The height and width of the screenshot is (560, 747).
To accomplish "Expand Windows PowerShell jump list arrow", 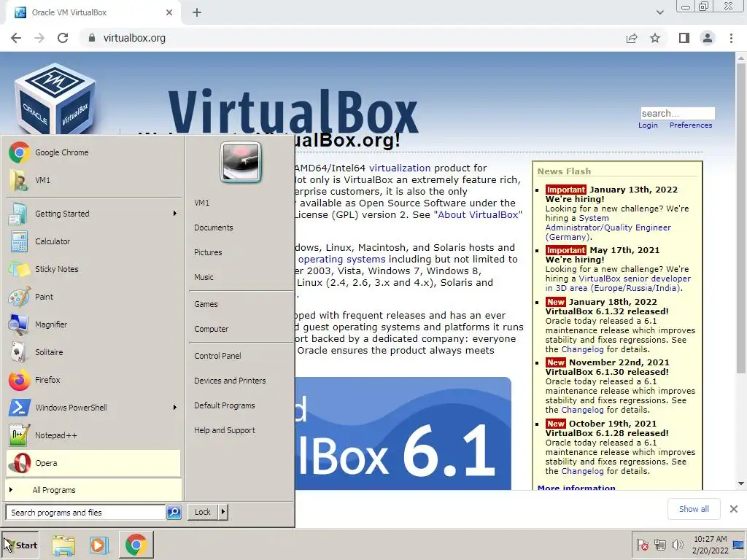I will pos(175,408).
